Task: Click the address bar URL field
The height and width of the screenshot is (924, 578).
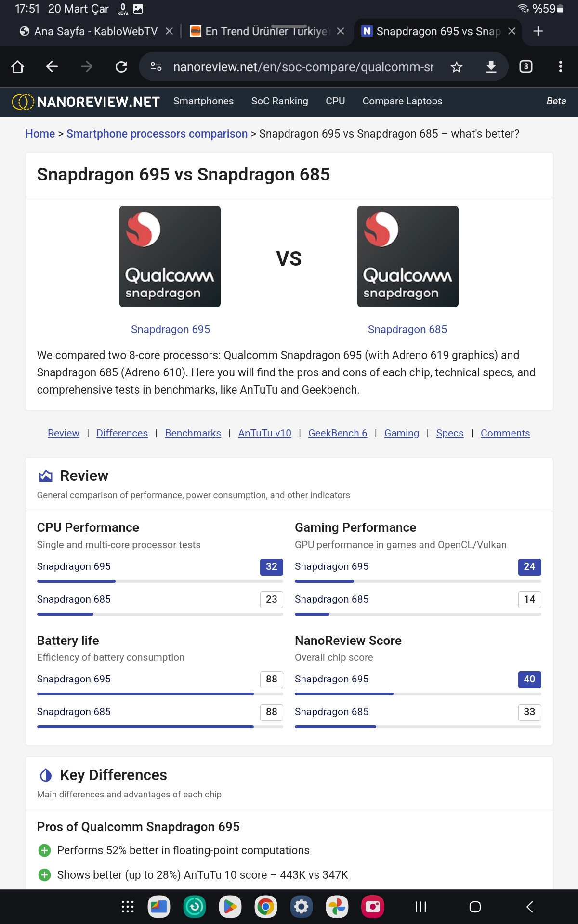Action: tap(303, 67)
